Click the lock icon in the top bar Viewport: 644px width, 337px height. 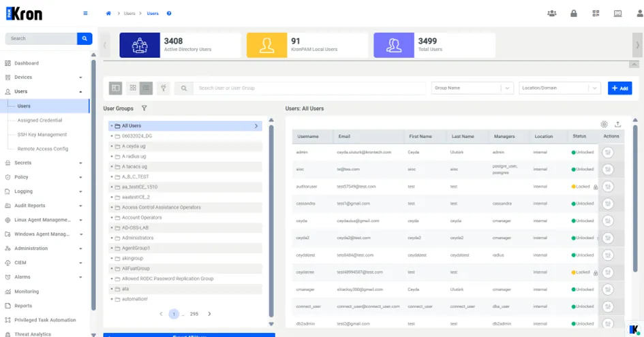(574, 13)
